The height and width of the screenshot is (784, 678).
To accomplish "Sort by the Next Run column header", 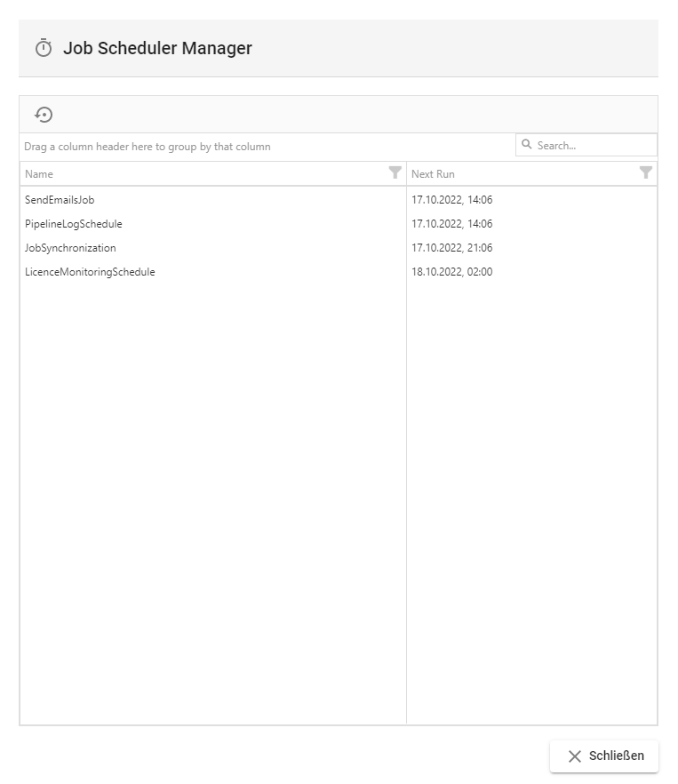I will (x=433, y=174).
